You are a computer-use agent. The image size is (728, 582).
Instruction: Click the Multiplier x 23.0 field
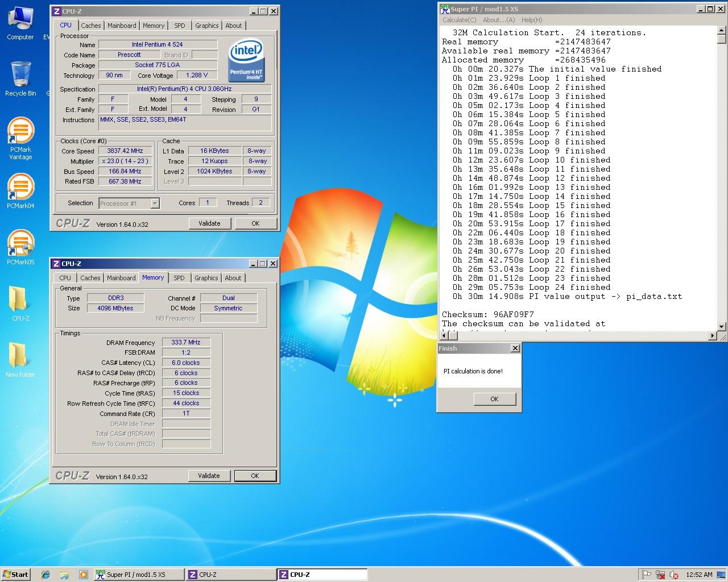coord(125,161)
